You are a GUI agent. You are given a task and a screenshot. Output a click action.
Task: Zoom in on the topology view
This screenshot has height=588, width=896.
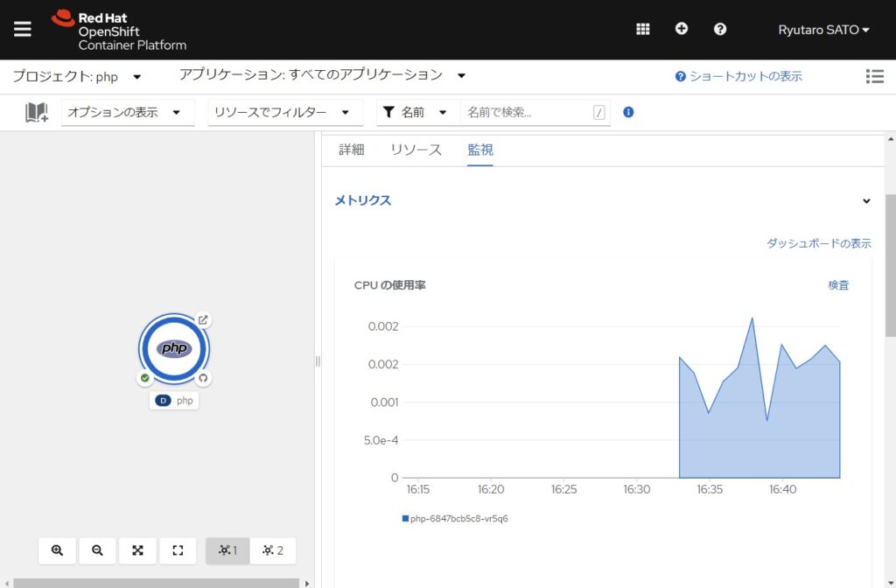click(57, 550)
